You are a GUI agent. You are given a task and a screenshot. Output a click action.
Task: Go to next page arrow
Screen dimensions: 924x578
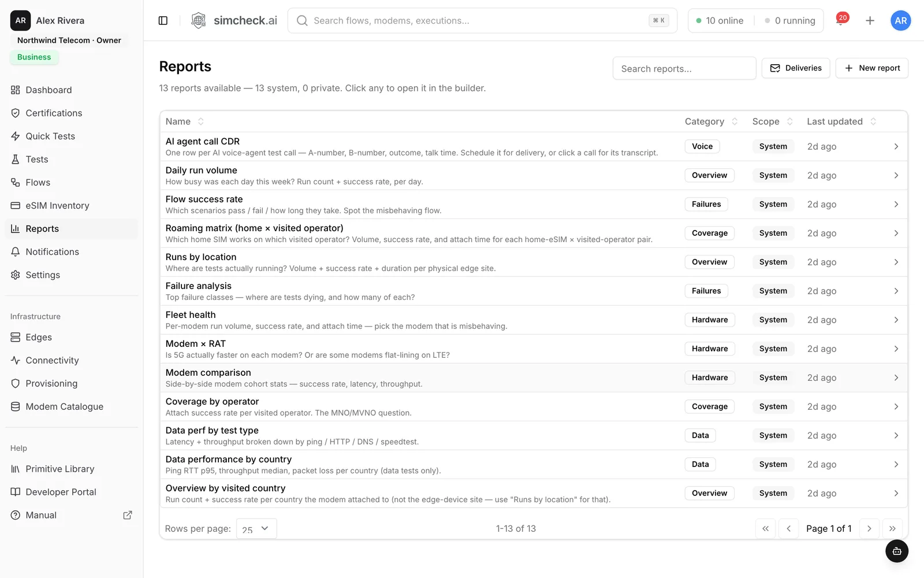click(869, 529)
